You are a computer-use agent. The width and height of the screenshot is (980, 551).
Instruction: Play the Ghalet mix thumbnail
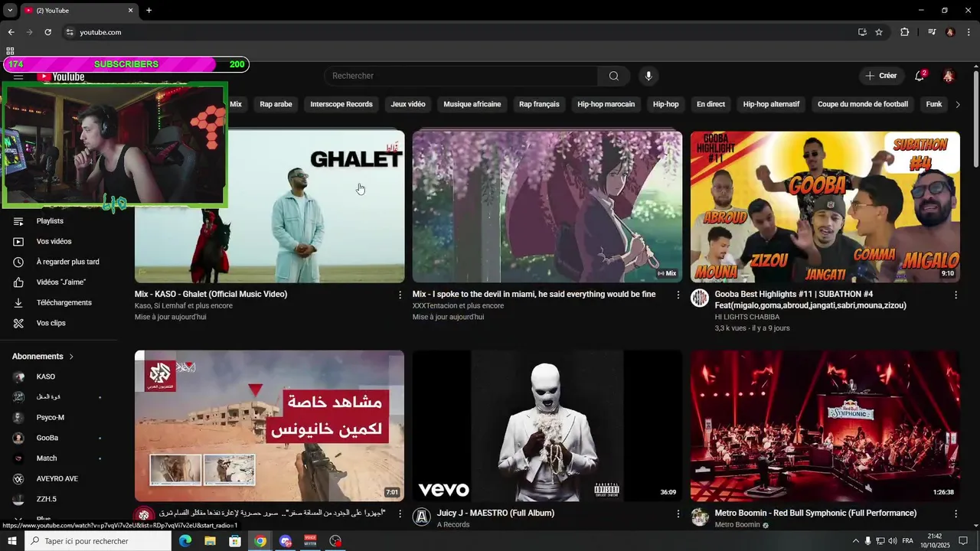click(x=269, y=207)
